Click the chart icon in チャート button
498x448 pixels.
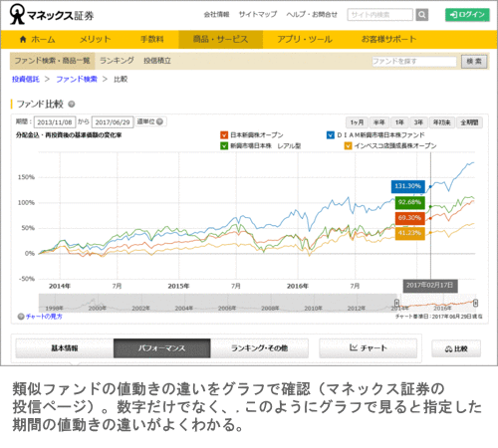[354, 347]
